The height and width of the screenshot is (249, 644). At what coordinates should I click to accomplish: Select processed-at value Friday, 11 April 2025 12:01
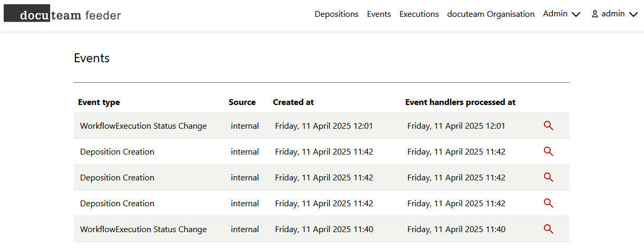pyautogui.click(x=456, y=126)
